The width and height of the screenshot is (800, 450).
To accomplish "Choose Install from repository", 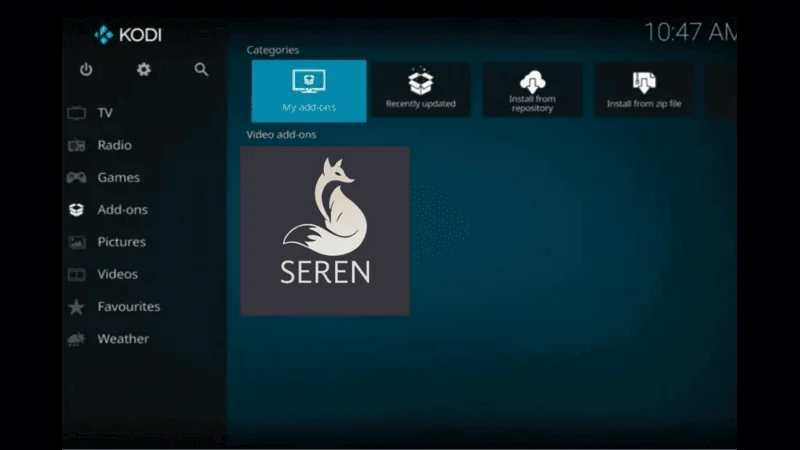I will click(x=532, y=90).
